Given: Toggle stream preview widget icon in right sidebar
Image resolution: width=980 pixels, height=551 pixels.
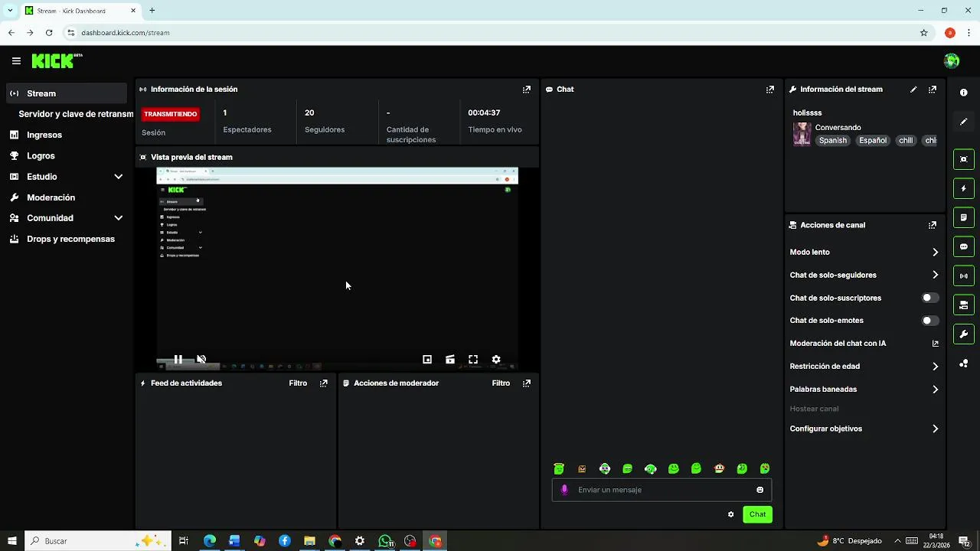Looking at the screenshot, I should pyautogui.click(x=964, y=159).
